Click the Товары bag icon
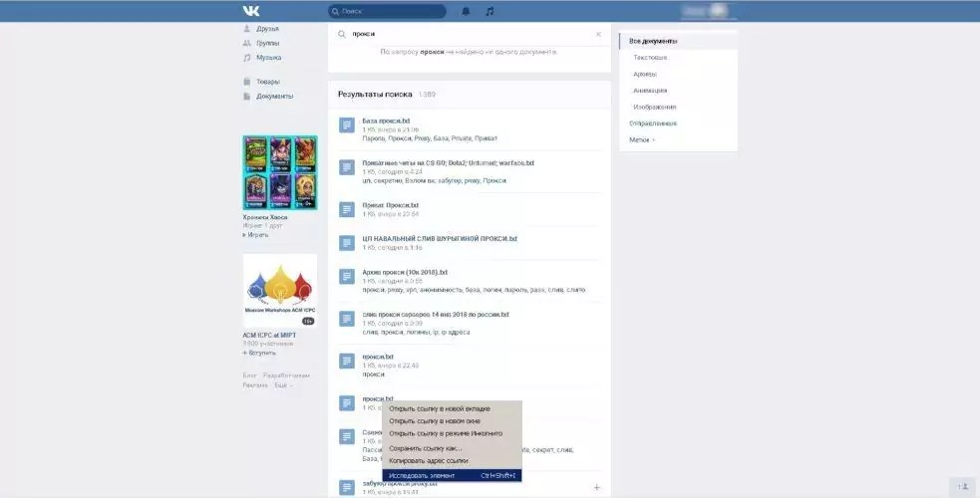 click(247, 82)
